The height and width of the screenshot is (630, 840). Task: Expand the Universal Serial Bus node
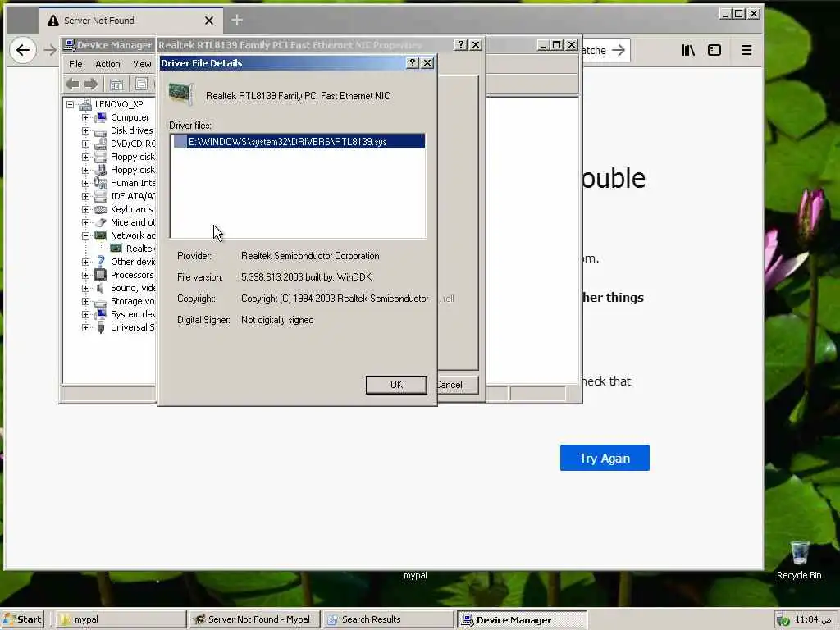(x=85, y=327)
